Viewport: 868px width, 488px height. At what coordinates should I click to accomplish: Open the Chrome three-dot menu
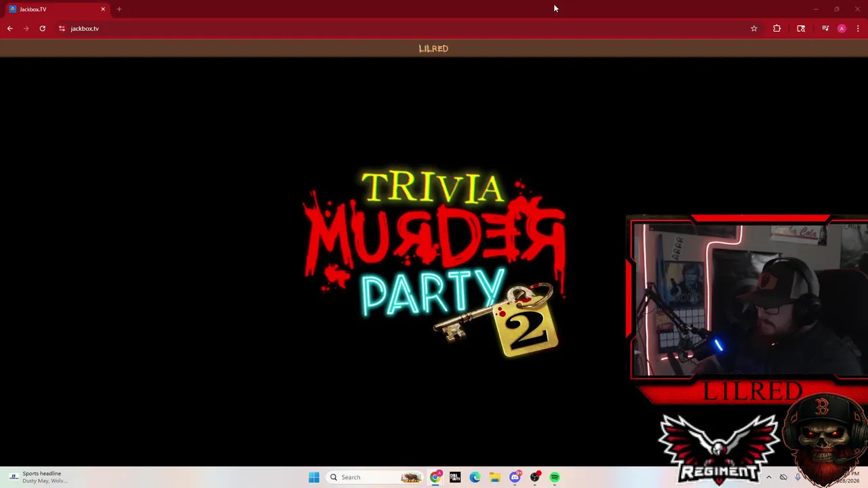(858, 28)
